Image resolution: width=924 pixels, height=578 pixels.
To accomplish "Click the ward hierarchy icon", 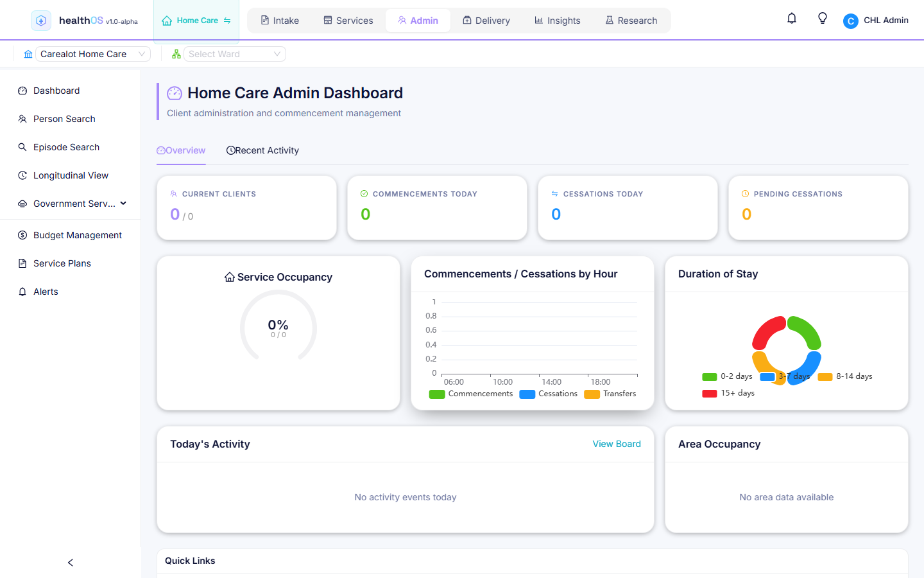I will [176, 54].
